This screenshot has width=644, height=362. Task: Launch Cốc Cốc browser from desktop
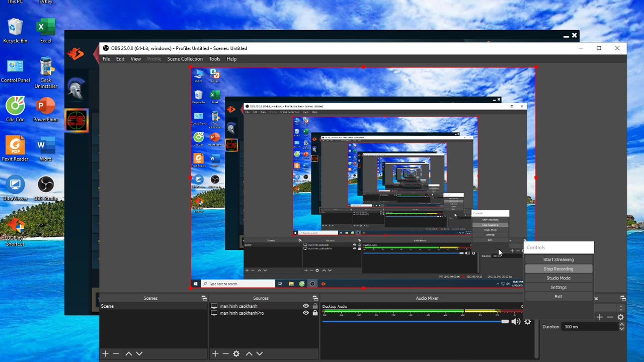(15, 110)
